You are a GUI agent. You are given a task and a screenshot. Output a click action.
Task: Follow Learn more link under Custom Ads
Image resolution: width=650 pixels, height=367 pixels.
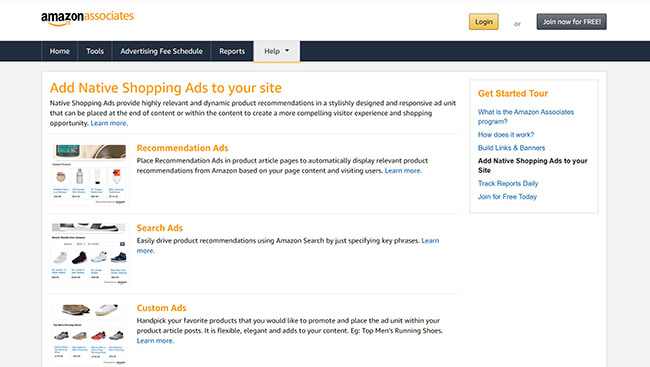tap(155, 341)
